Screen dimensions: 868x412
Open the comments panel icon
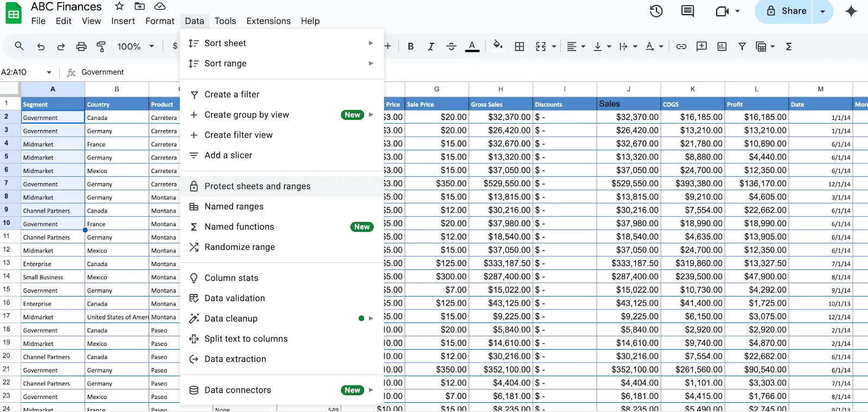coord(688,11)
